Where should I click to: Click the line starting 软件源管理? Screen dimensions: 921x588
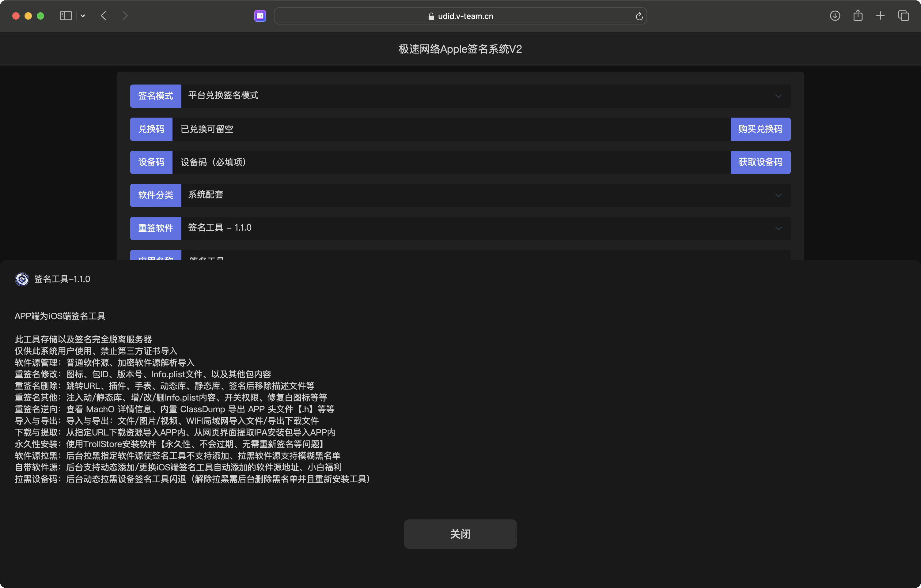(x=105, y=363)
